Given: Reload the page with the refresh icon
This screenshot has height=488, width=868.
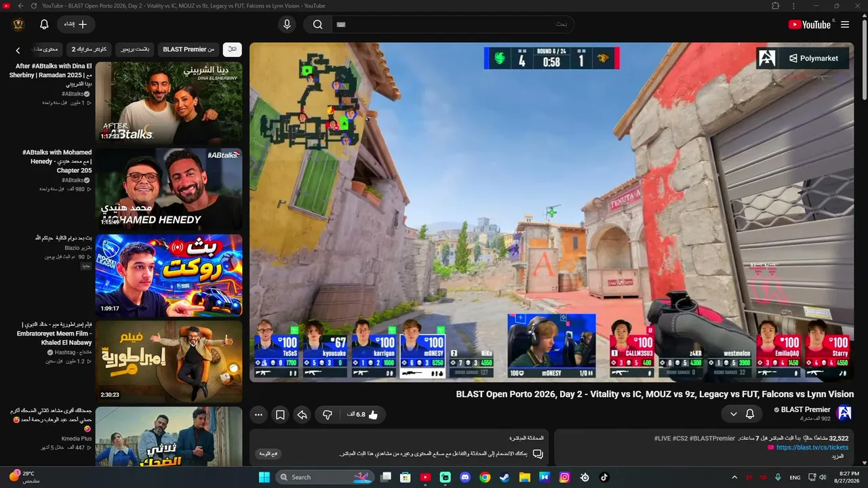Looking at the screenshot, I should click(x=33, y=6).
